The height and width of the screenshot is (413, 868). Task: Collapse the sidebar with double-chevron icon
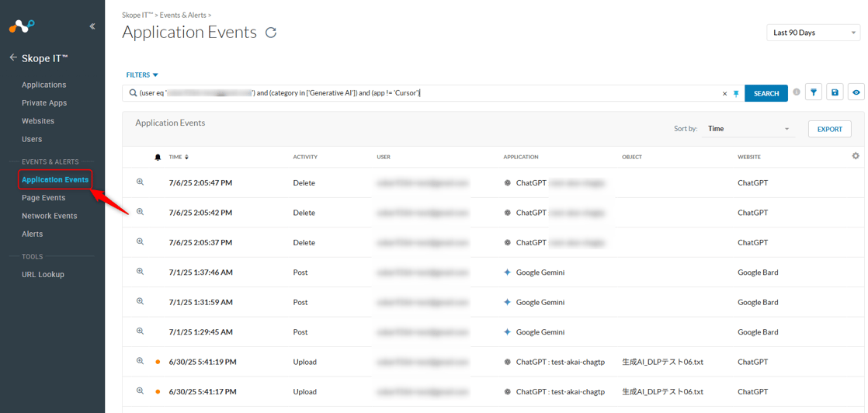coord(92,26)
